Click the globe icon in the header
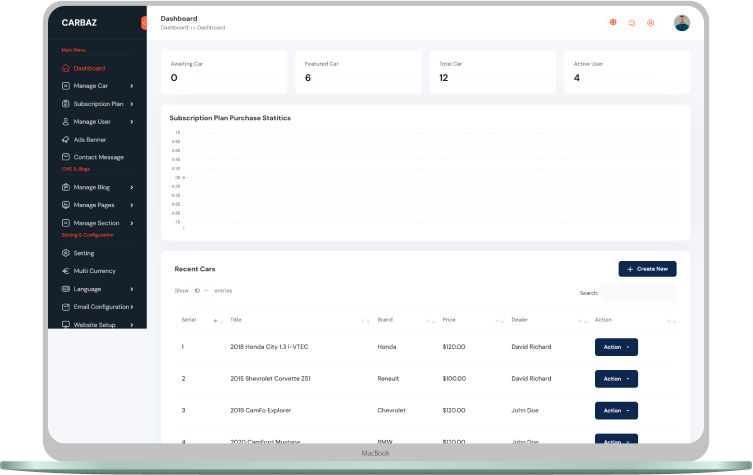Image resolution: width=753 pixels, height=475 pixels. click(x=613, y=22)
